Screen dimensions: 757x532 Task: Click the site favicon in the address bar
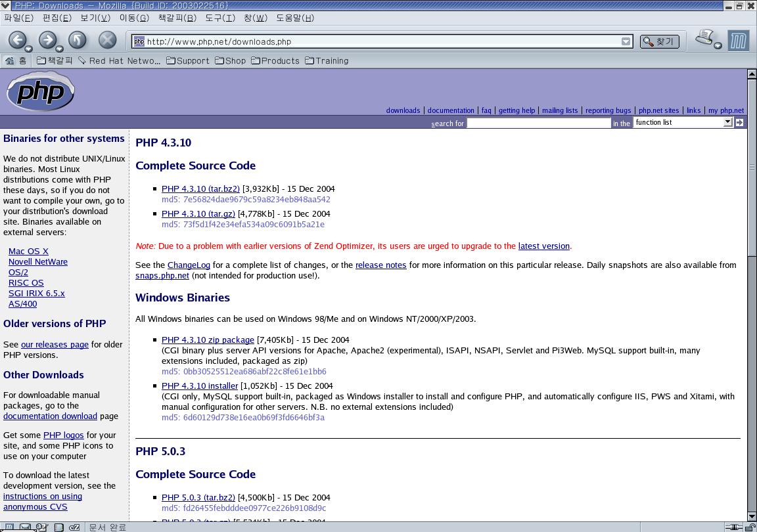pos(139,41)
